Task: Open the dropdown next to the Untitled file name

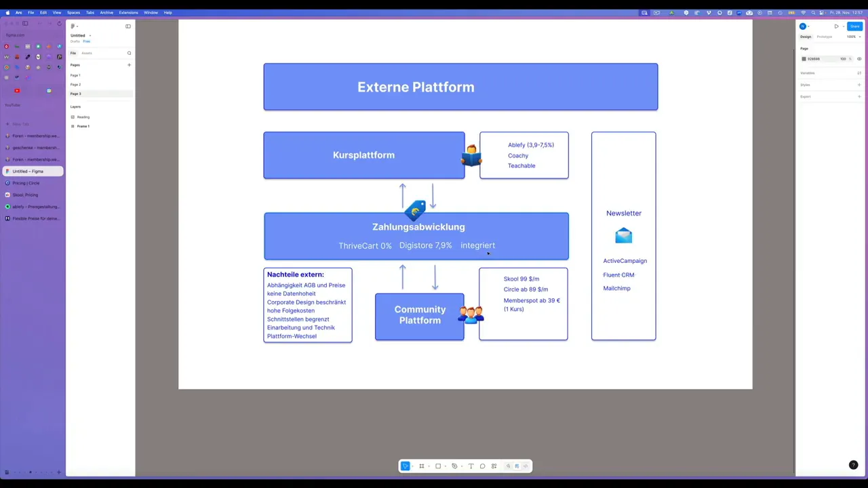Action: (x=90, y=35)
